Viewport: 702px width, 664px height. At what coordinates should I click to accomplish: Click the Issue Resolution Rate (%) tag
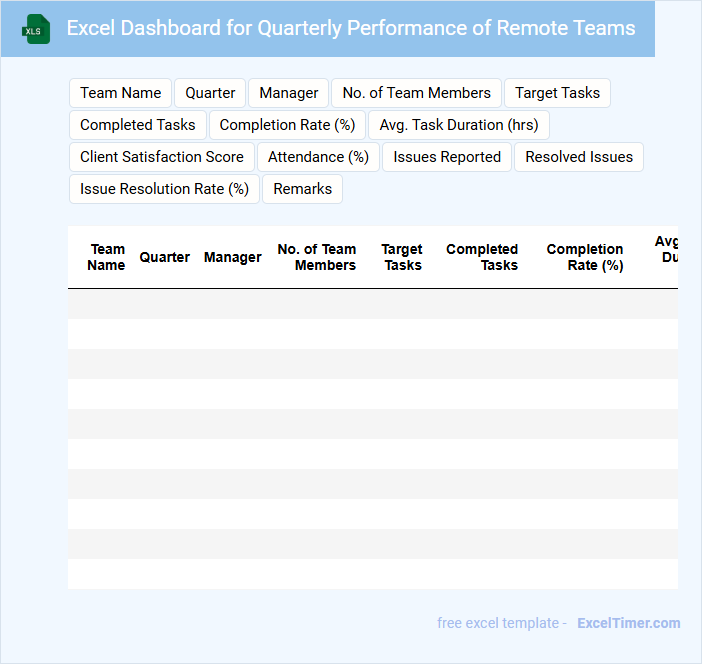coord(164,189)
